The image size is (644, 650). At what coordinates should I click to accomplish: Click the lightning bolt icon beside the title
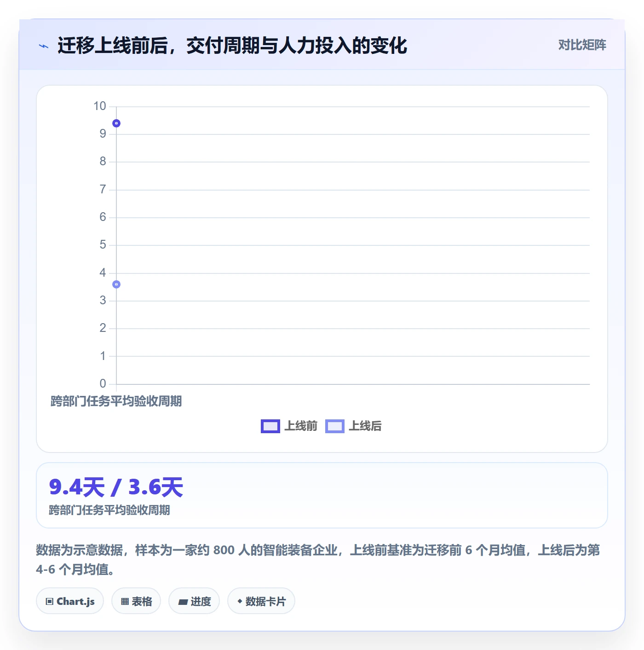(44, 46)
